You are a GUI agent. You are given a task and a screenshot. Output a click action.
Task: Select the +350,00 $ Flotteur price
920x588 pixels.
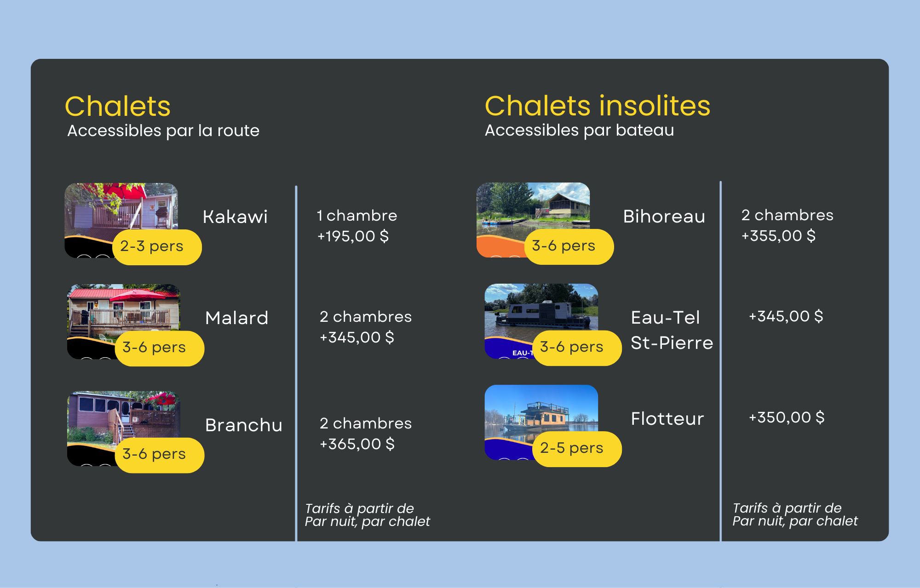click(787, 417)
